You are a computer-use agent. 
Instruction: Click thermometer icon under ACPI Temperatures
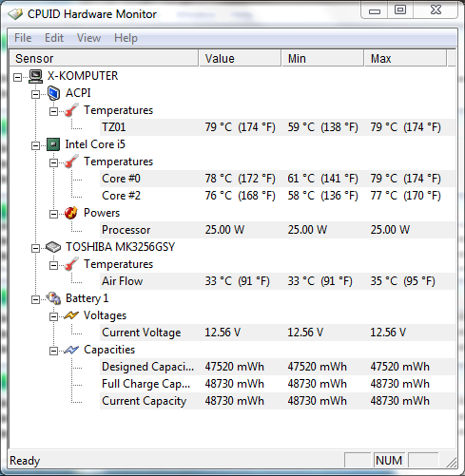(x=71, y=110)
